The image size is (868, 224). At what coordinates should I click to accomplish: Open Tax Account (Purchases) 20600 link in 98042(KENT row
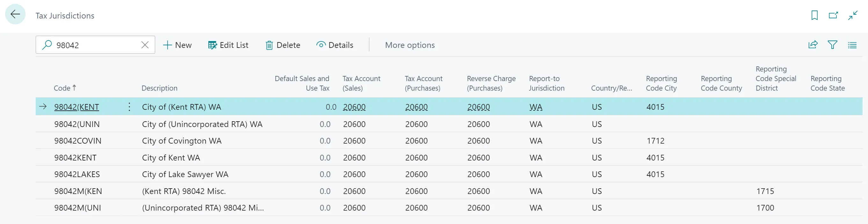416,107
